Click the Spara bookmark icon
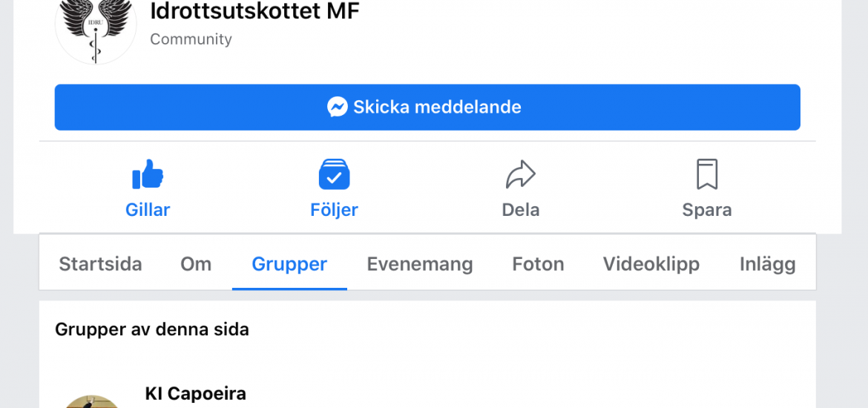Screen dimensions: 868x408 tap(707, 174)
